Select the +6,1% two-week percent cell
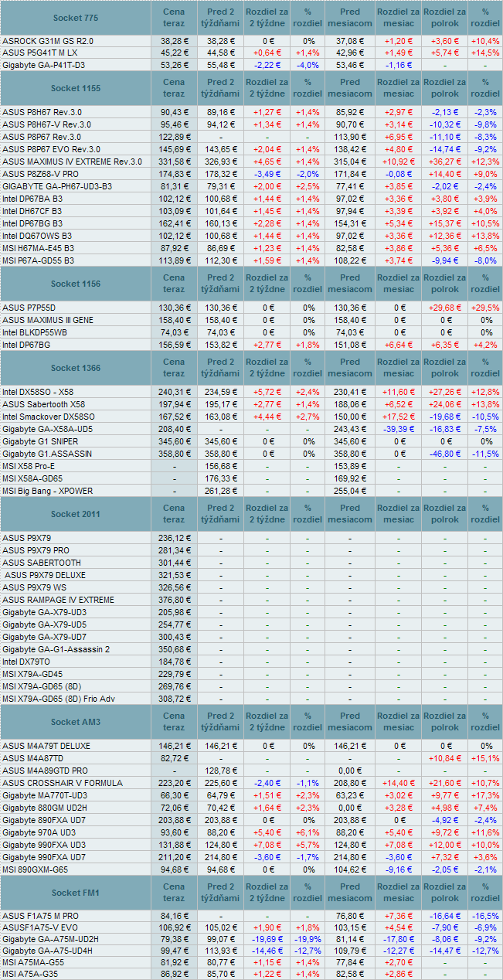This screenshot has width=503, height=980. pyautogui.click(x=308, y=832)
